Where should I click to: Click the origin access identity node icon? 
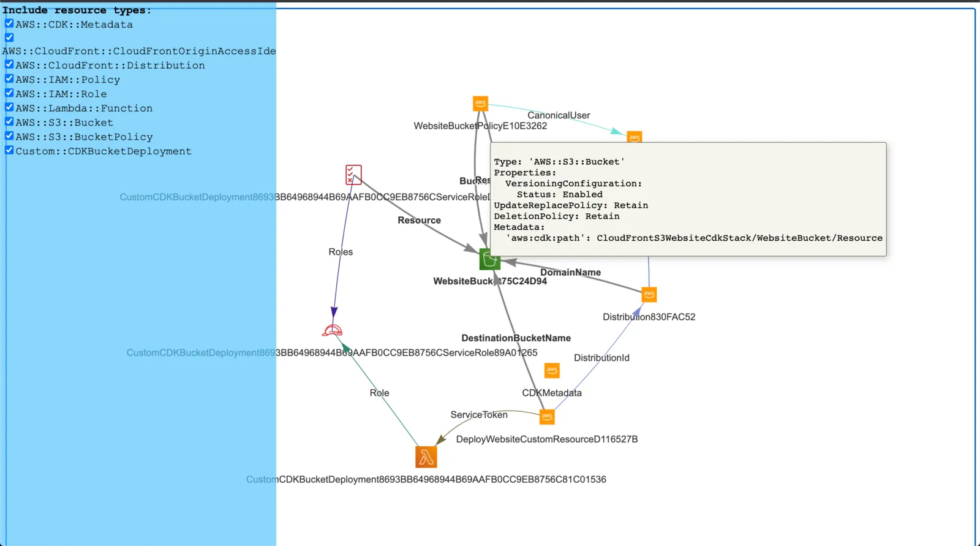635,137
